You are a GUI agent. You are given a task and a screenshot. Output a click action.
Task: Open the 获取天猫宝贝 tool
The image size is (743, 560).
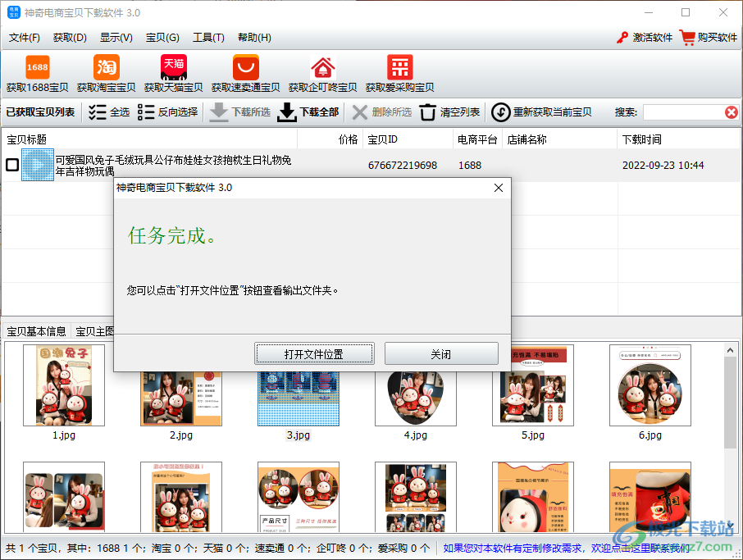click(x=173, y=67)
